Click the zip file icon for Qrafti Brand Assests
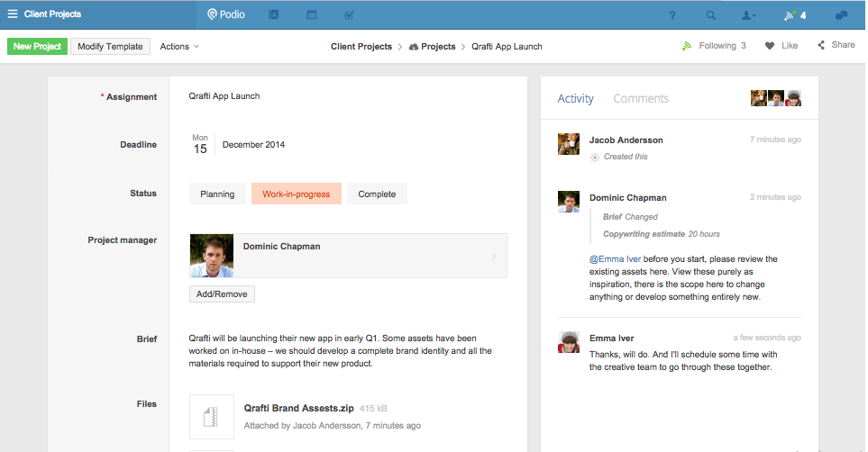Screen dimensions: 868x452 point(212,417)
